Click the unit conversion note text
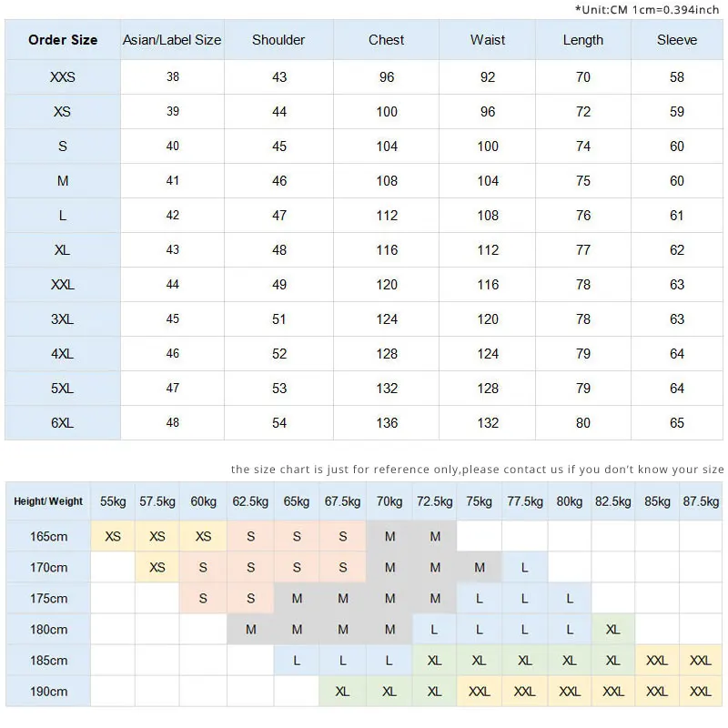This screenshot has height=728, width=728. 647,9
